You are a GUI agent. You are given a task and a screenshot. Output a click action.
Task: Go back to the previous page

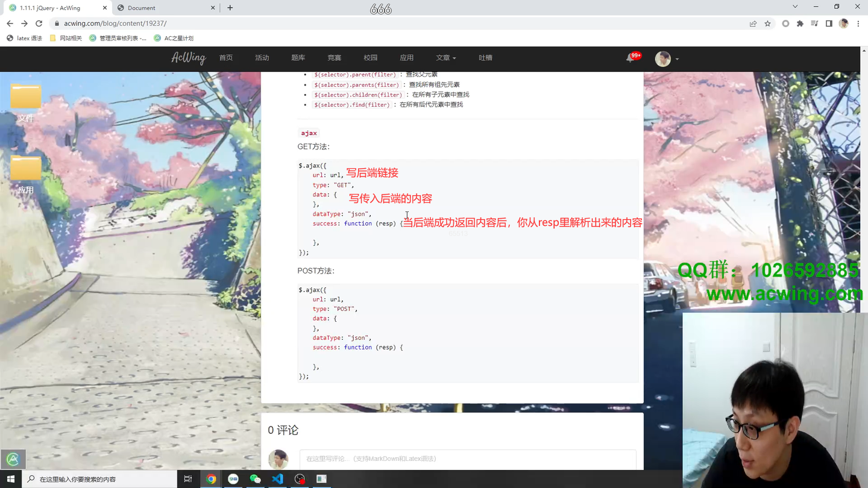(x=10, y=23)
